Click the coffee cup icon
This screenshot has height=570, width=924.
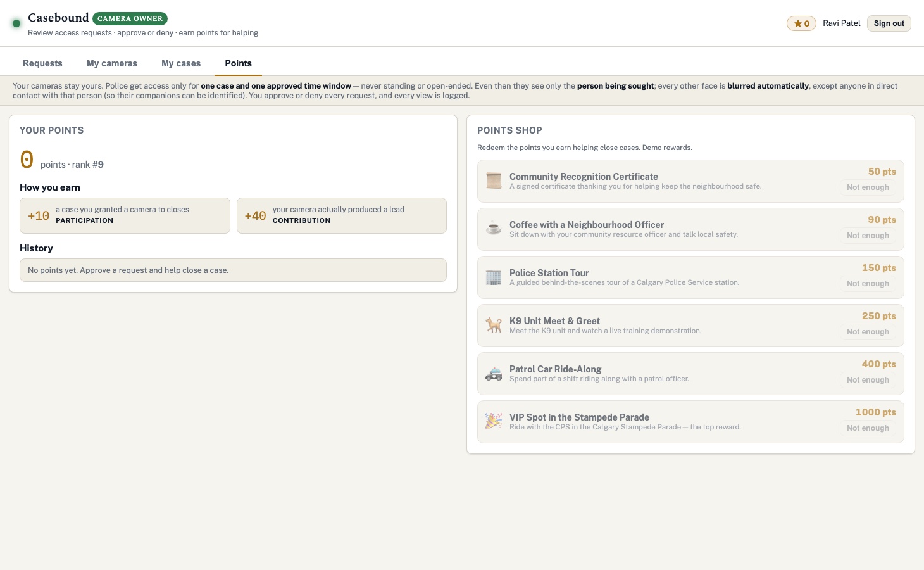(x=494, y=229)
